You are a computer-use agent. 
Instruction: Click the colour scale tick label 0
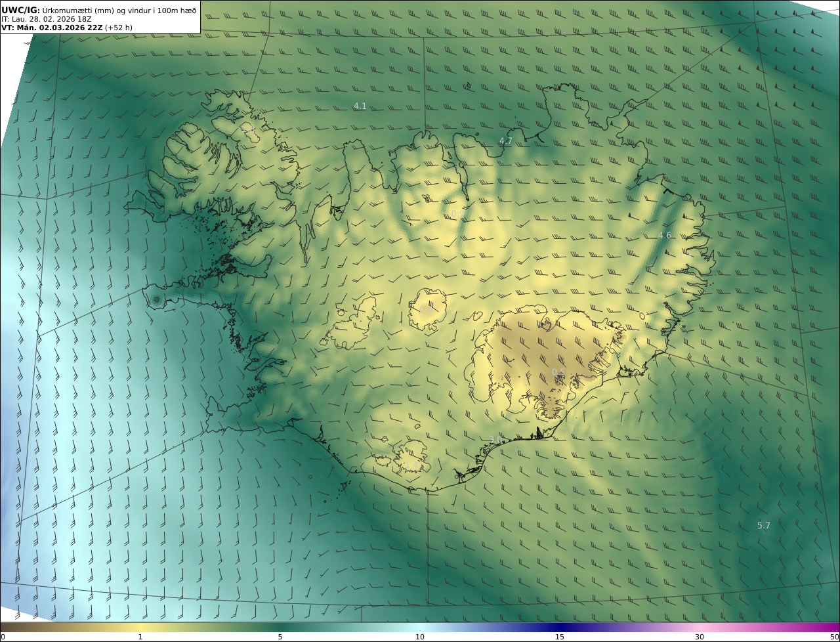pos(3,637)
